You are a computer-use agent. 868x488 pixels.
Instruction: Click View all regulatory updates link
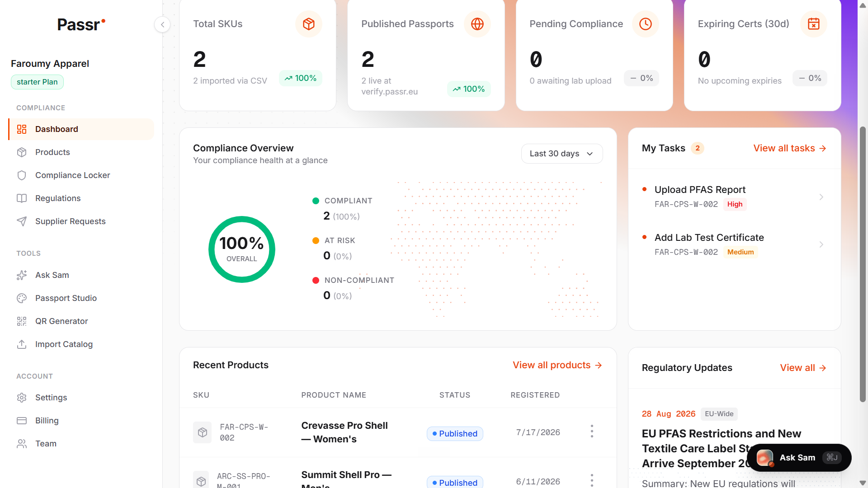point(803,368)
